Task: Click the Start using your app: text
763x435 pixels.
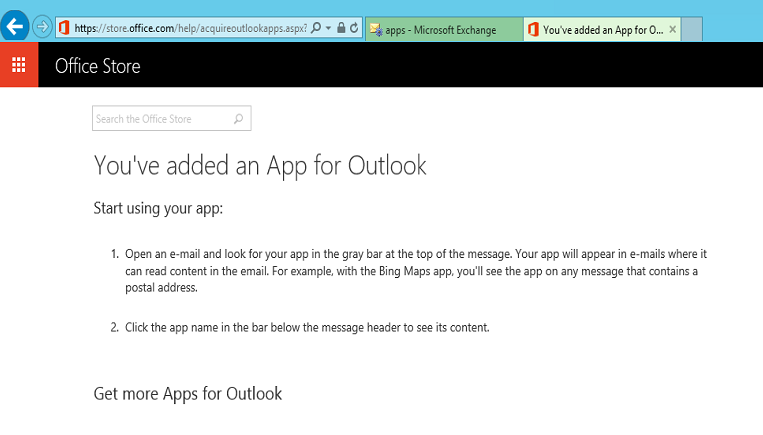Action: (x=158, y=209)
